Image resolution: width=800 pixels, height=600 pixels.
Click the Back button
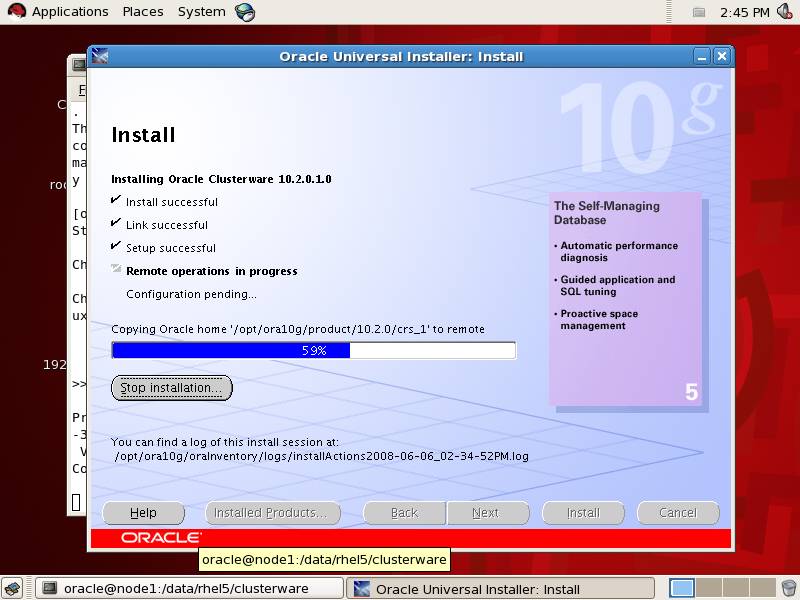(405, 513)
